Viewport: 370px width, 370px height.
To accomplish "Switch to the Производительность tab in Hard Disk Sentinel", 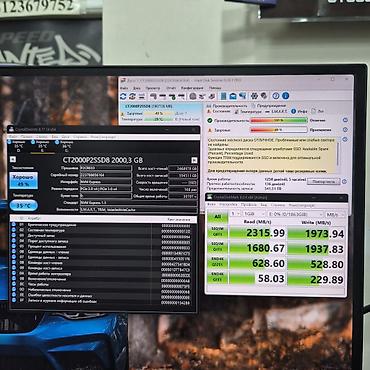I will click(x=228, y=106).
